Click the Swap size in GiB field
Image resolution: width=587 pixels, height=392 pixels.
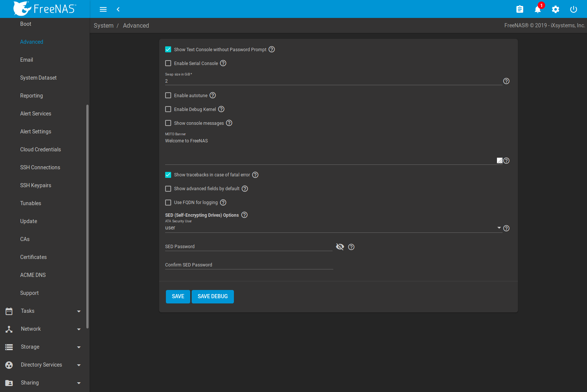(x=333, y=81)
